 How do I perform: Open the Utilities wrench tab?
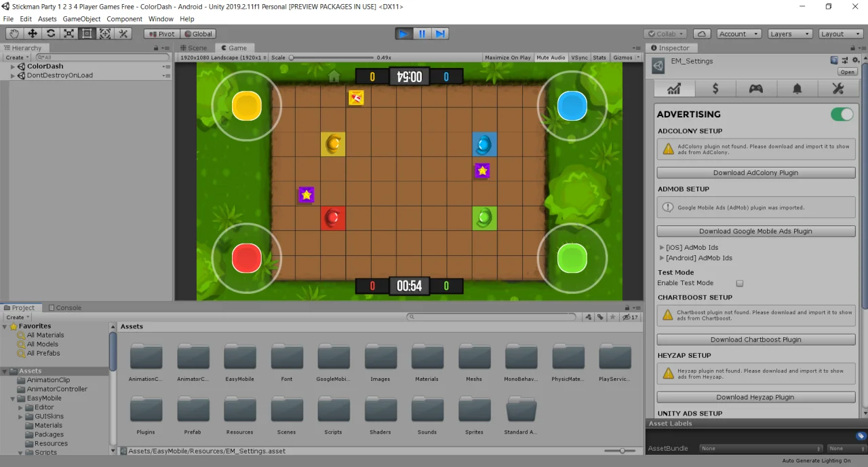(x=837, y=89)
